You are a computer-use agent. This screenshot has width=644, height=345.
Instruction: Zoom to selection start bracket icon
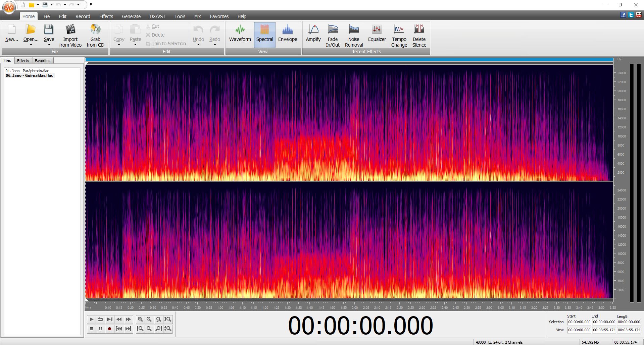coord(140,329)
